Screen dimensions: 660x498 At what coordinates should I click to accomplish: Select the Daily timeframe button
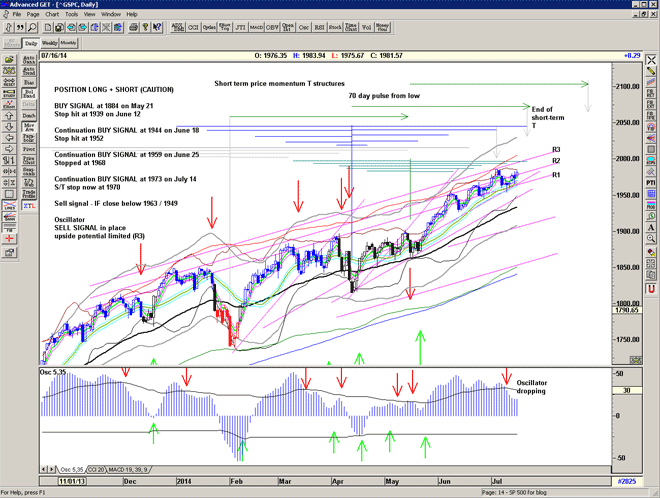pyautogui.click(x=30, y=44)
